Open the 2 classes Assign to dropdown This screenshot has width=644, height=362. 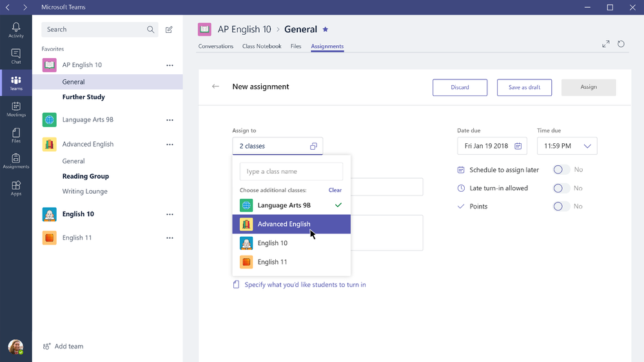tap(278, 146)
